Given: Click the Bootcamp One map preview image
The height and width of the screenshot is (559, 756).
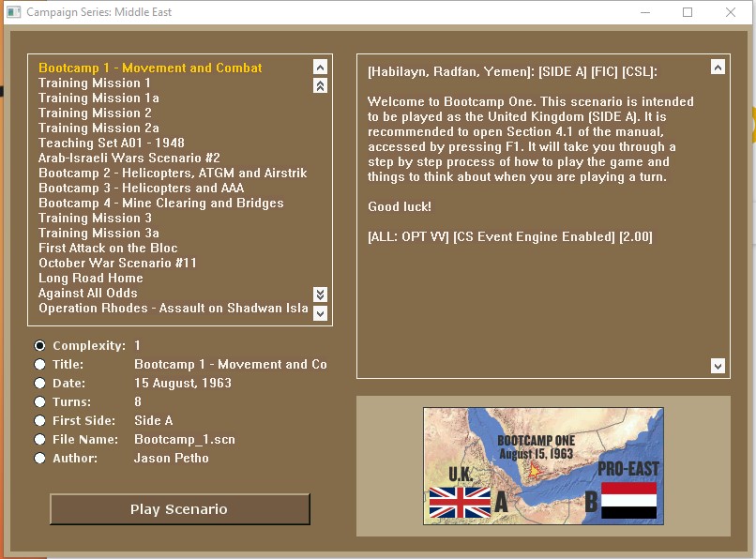Looking at the screenshot, I should (543, 466).
